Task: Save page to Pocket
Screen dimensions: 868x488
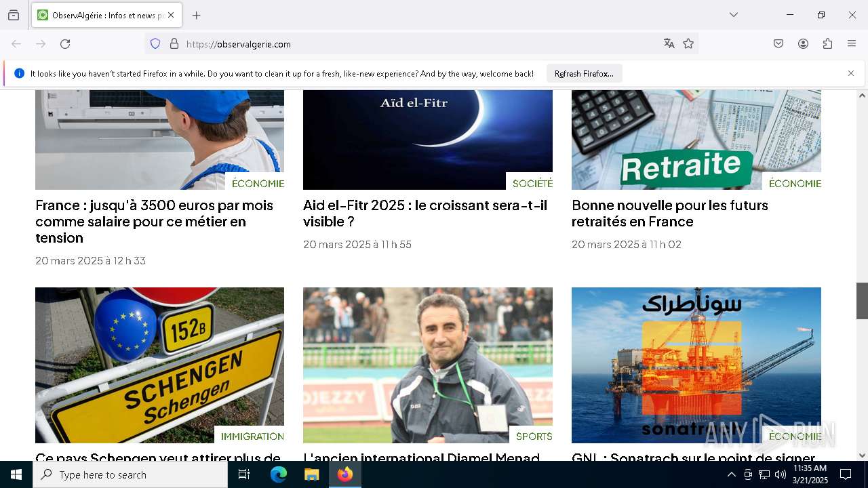Action: coord(778,44)
